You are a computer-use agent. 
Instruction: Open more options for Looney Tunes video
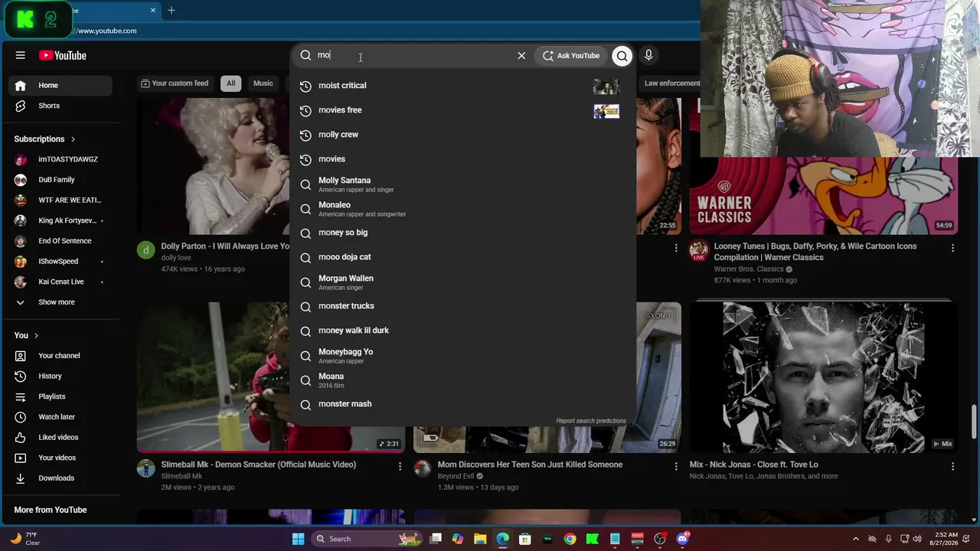pyautogui.click(x=952, y=248)
